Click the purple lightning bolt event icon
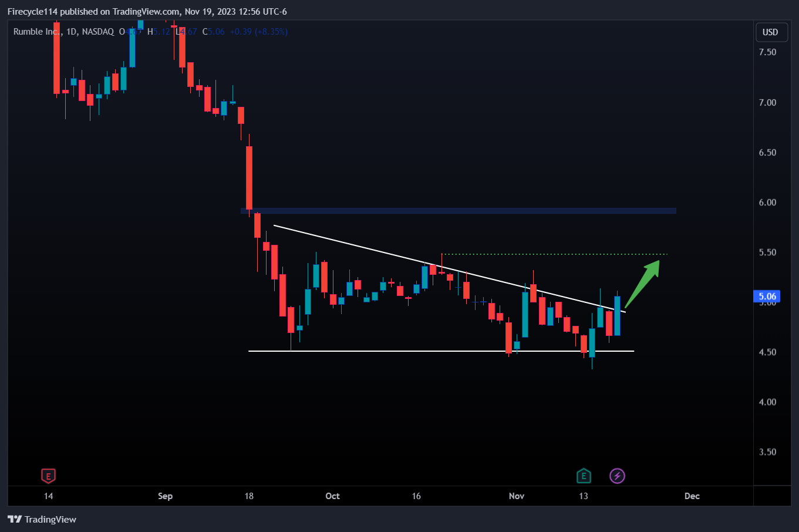The width and height of the screenshot is (799, 532). point(617,476)
